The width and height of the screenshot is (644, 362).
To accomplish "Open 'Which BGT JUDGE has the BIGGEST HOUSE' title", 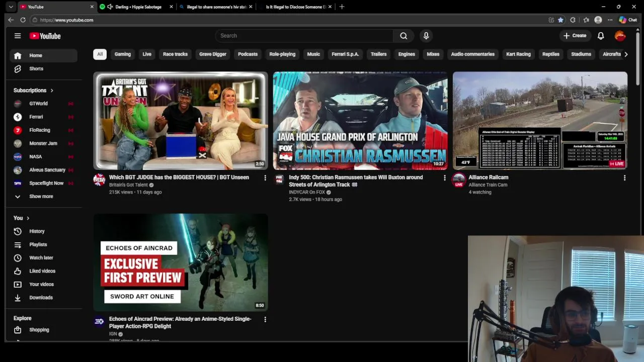I will point(179,177).
